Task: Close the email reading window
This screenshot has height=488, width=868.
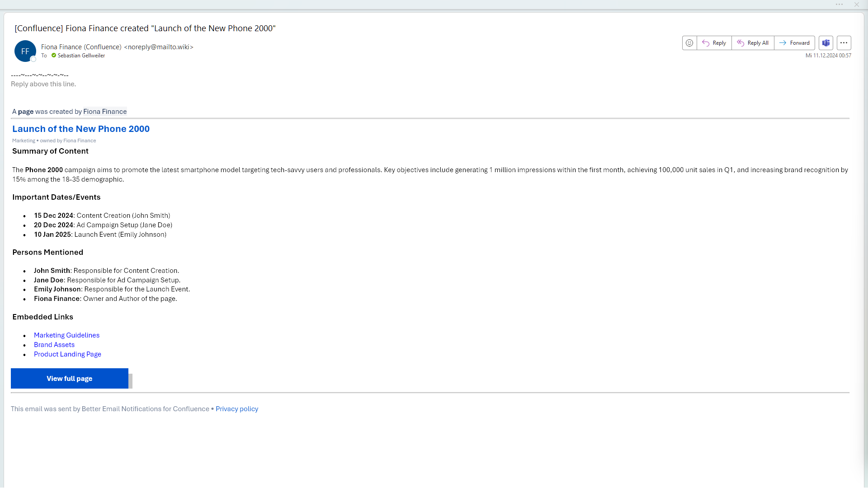Action: 856,5
